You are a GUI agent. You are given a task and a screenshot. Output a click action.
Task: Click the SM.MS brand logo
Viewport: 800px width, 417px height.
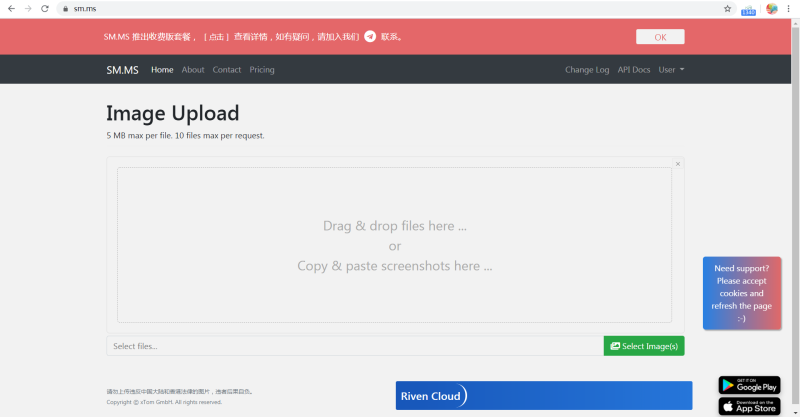[122, 70]
